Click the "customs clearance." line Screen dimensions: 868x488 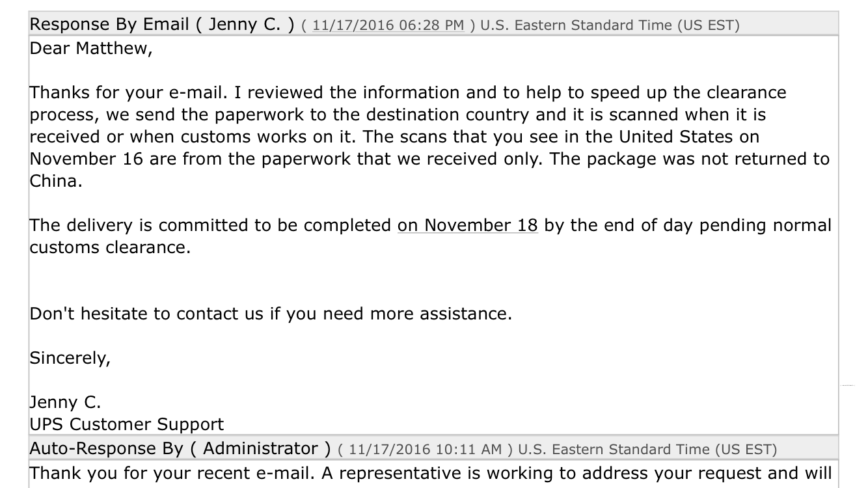point(111,248)
